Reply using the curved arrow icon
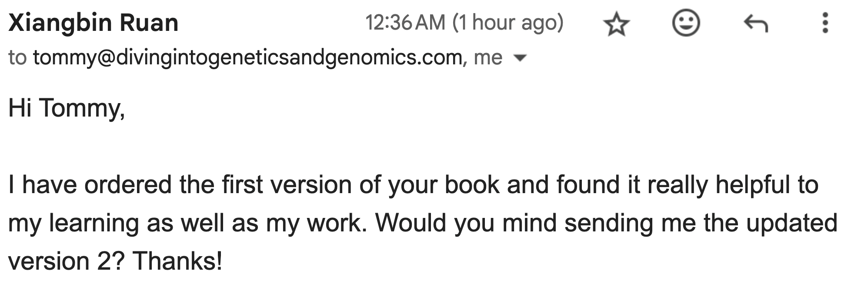 (756, 23)
